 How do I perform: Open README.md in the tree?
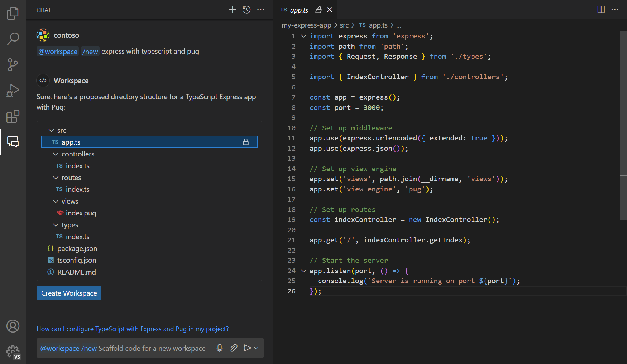click(149, 272)
